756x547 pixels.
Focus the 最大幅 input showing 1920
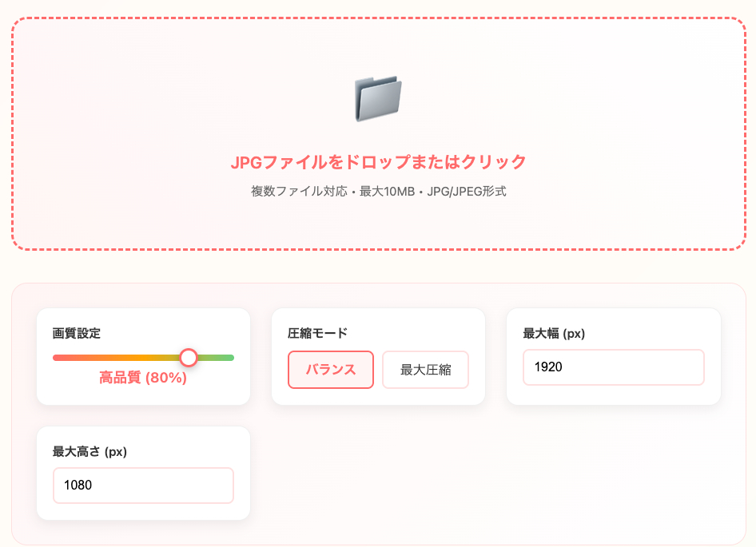pos(613,367)
